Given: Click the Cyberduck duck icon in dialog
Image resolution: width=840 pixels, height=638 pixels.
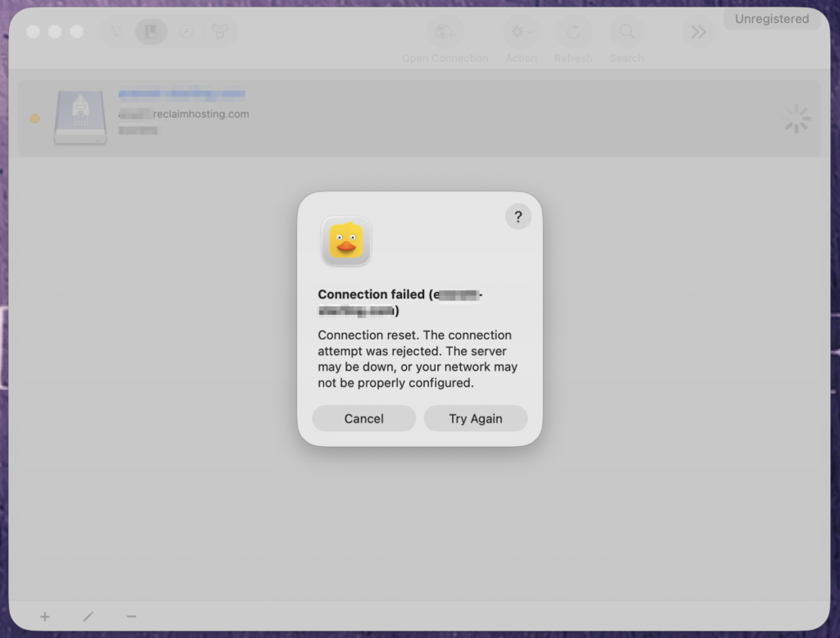Looking at the screenshot, I should click(346, 241).
